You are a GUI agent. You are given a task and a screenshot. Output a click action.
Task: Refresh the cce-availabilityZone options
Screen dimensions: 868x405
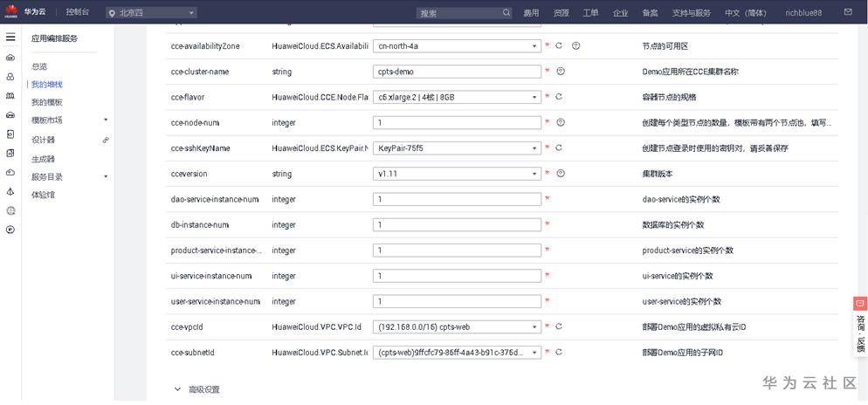pyautogui.click(x=559, y=46)
